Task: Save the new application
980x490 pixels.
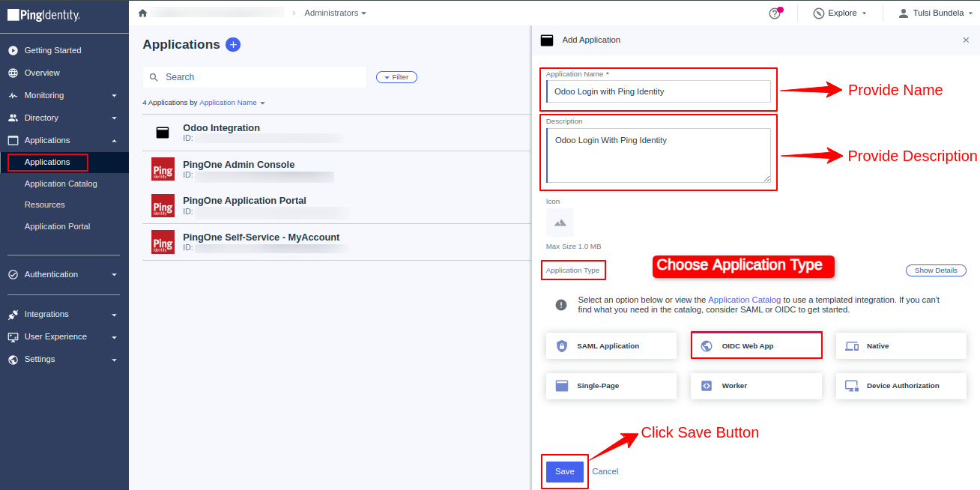Action: [565, 471]
